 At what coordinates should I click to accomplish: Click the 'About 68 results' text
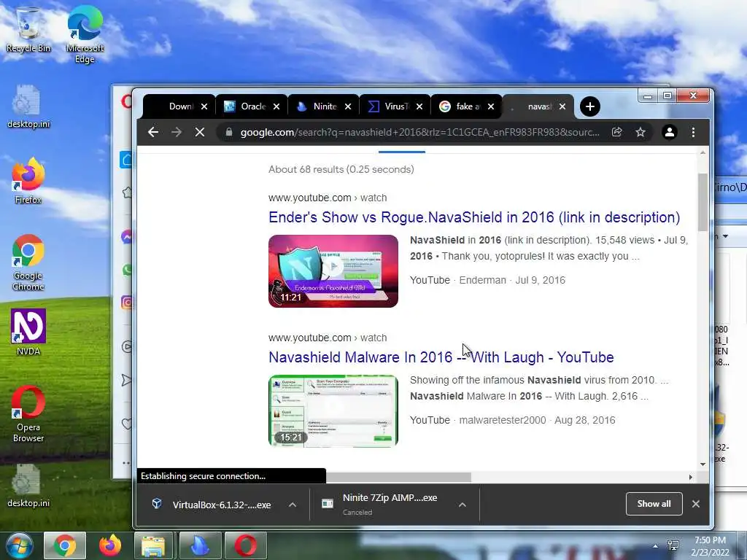tap(341, 169)
